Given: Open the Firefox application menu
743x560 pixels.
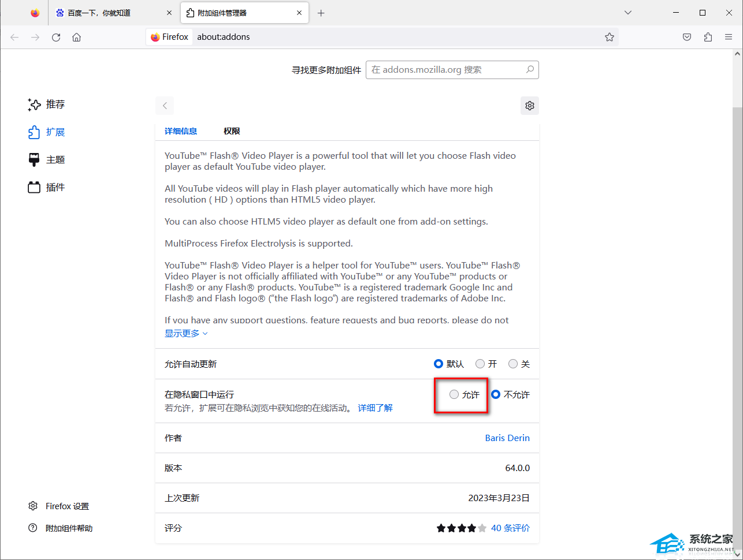Looking at the screenshot, I should [729, 37].
